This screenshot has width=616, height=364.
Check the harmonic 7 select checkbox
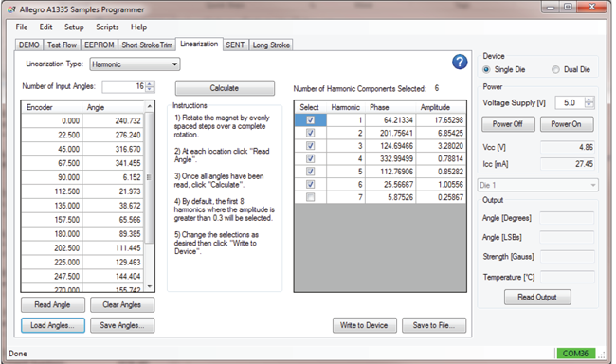click(x=310, y=197)
